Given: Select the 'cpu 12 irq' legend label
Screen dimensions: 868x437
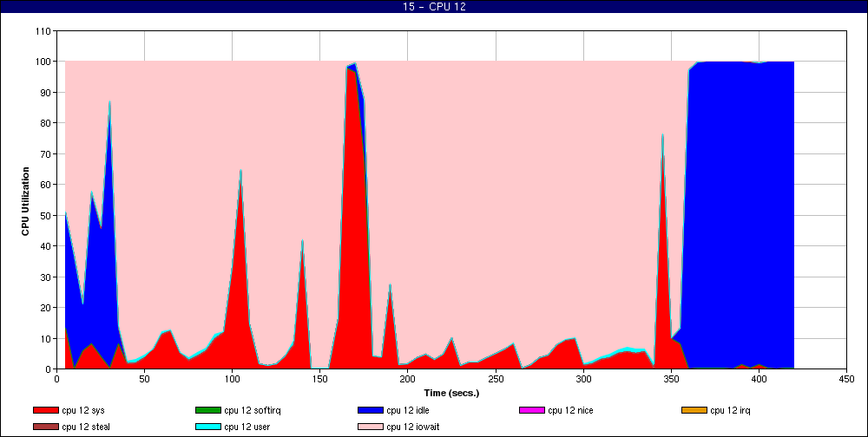Looking at the screenshot, I should (x=730, y=411).
